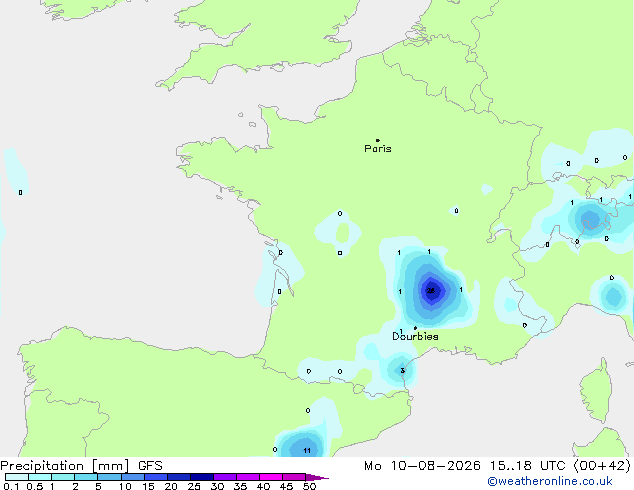Click the '(00+42)' forecast run text
634x490 pixels.
point(602,466)
